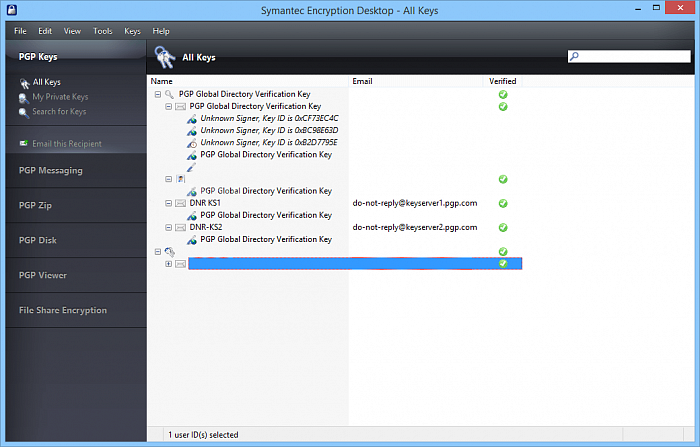Open the Keys menu
Image resolution: width=700 pixels, height=447 pixels.
[132, 31]
